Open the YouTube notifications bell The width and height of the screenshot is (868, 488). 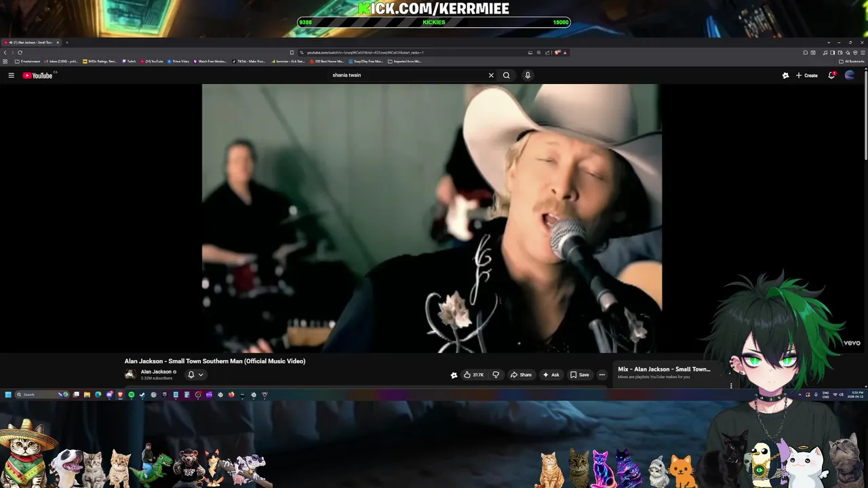click(x=831, y=75)
